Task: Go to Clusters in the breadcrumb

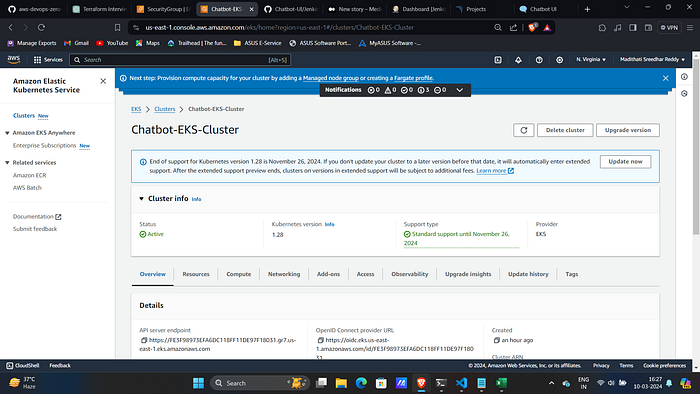Action: pyautogui.click(x=165, y=109)
